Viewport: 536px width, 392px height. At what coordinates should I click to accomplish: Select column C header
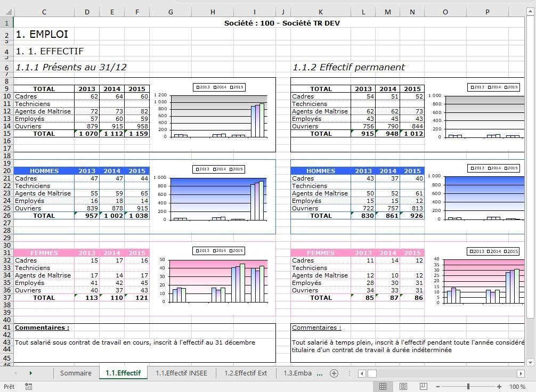(x=44, y=12)
